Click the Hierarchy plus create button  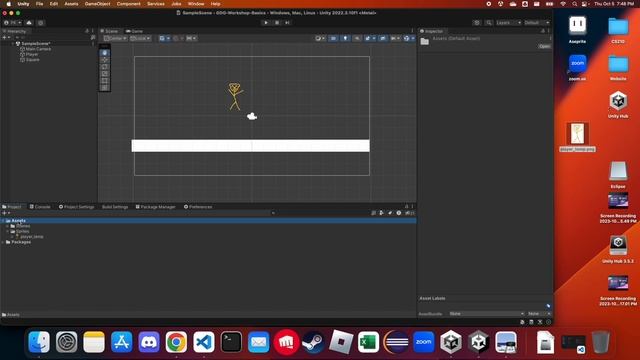pos(6,38)
